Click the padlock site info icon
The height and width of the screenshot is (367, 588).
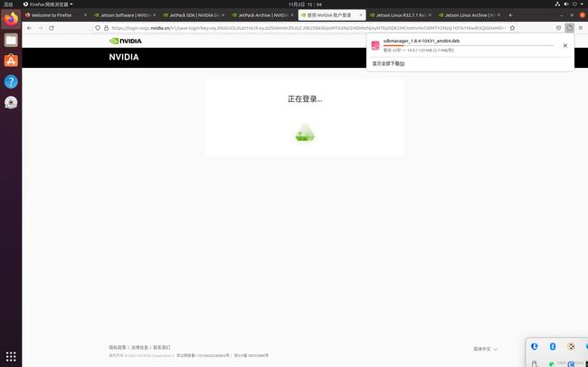pos(106,28)
